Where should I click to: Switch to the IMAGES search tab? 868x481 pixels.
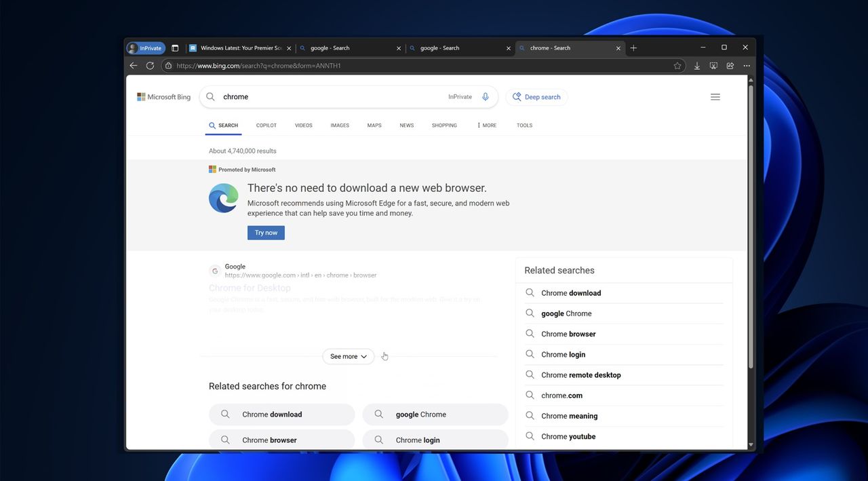coord(339,125)
